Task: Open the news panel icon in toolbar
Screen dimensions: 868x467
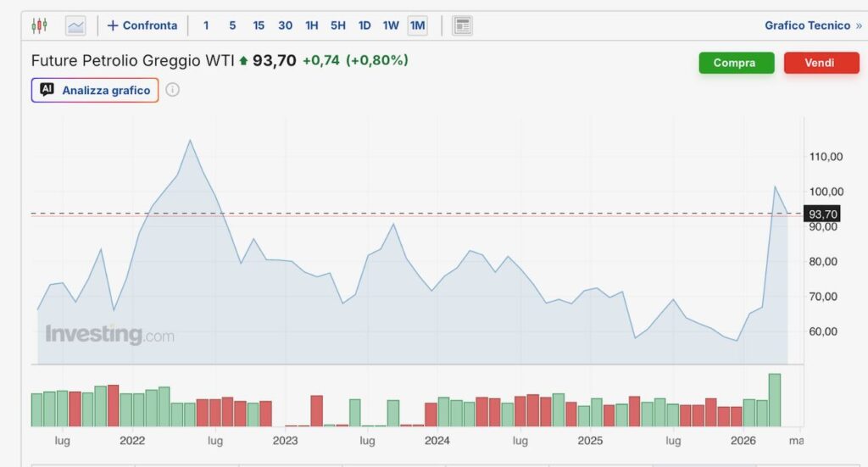Action: coord(462,25)
